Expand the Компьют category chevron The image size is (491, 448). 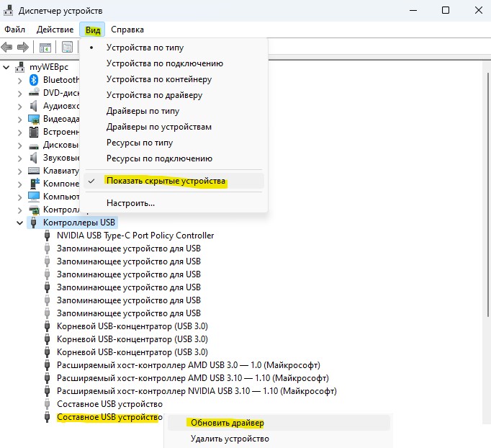[x=19, y=197]
